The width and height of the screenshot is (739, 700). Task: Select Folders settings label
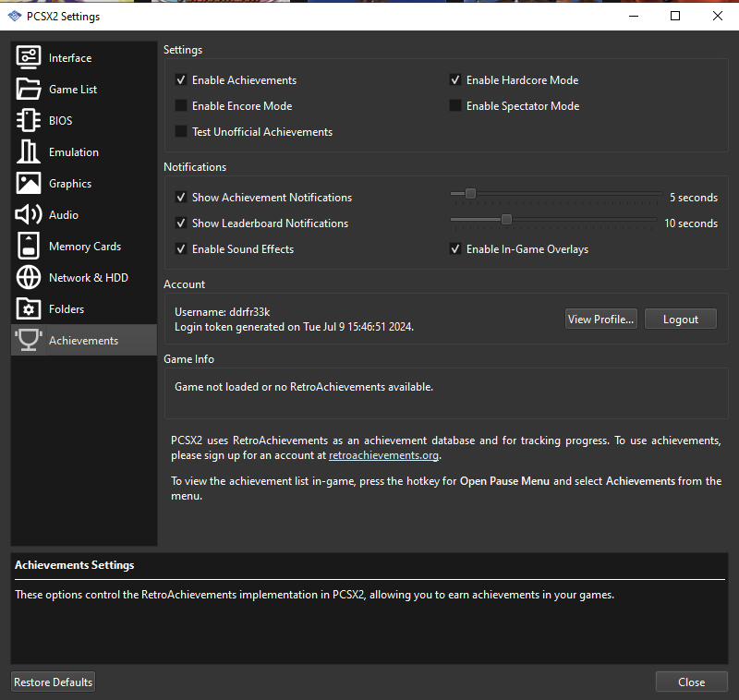click(67, 309)
